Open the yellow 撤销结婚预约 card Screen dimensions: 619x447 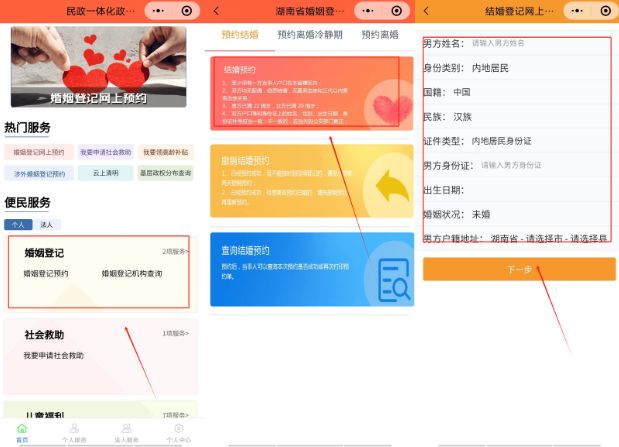(312, 181)
